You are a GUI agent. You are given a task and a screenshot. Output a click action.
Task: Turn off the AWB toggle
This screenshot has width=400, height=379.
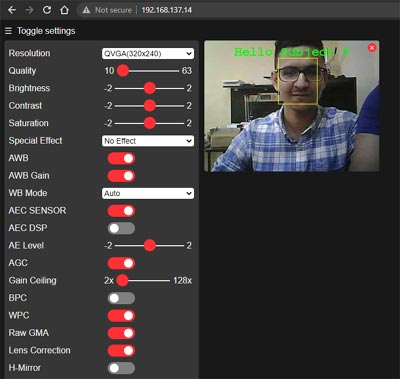click(x=121, y=158)
